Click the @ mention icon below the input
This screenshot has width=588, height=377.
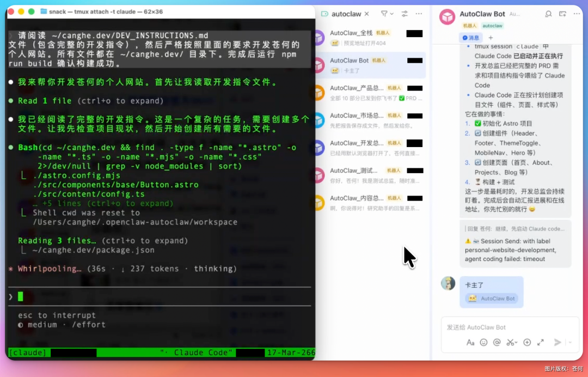pyautogui.click(x=497, y=342)
